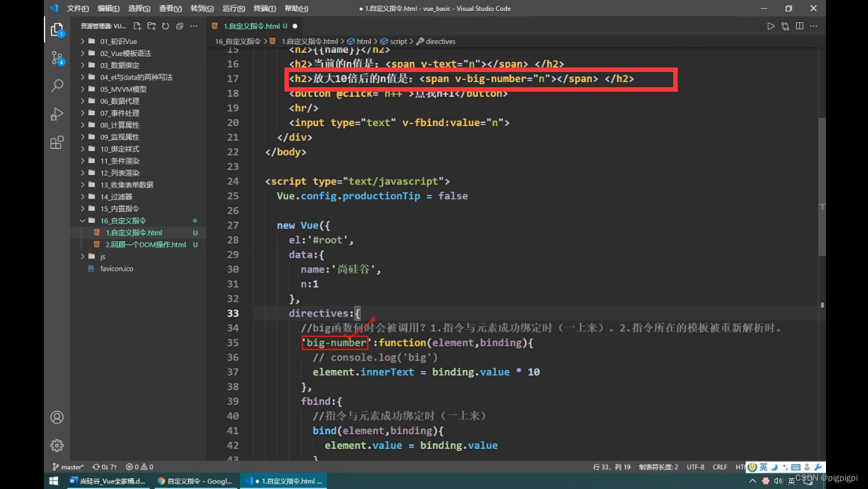Open the 查看(V) menu
The image size is (868, 489).
click(x=171, y=8)
